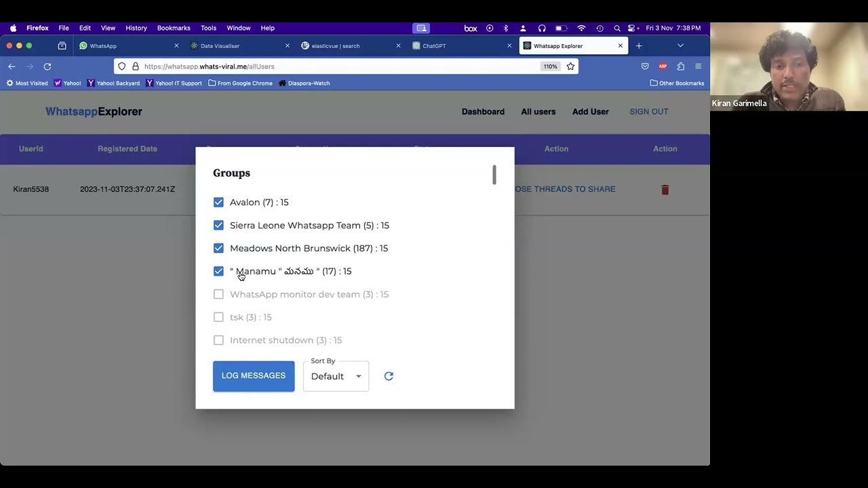
Task: Switch to the Data Visualiser tab
Action: pos(241,46)
